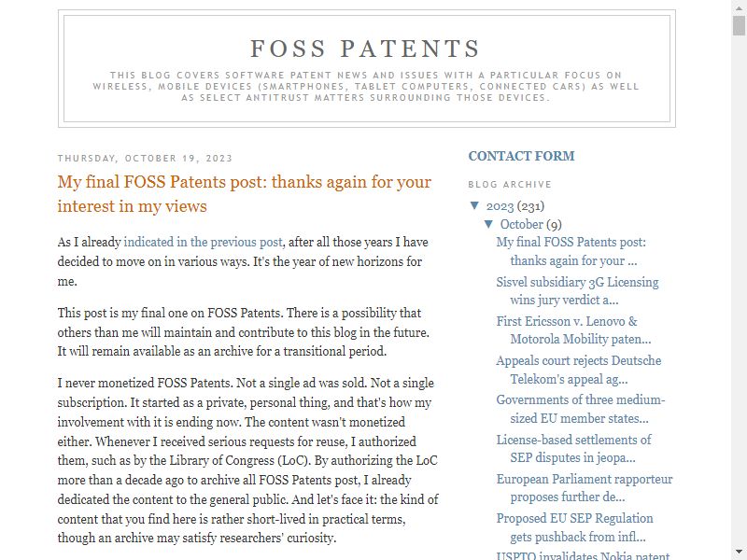Open the final FOSS Patents post headline

[x=245, y=194]
